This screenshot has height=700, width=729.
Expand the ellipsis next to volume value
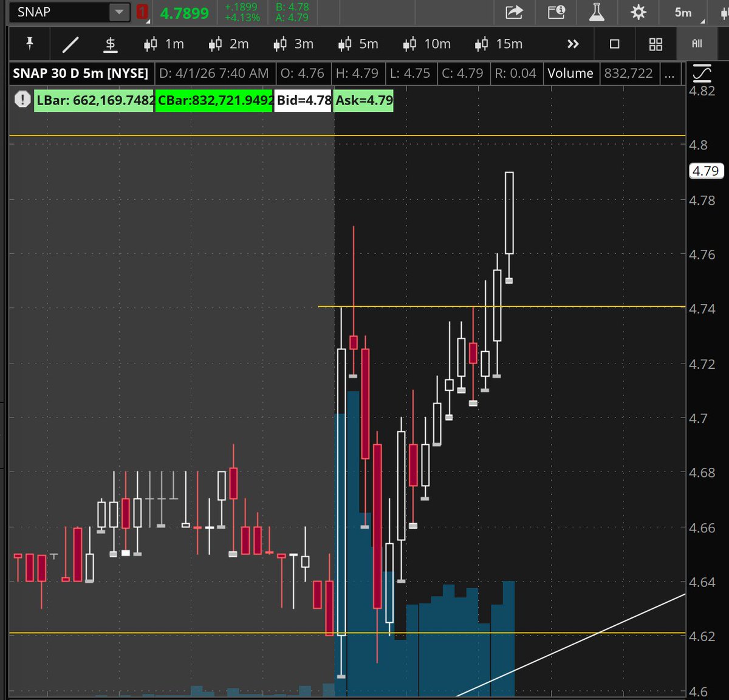[669, 74]
